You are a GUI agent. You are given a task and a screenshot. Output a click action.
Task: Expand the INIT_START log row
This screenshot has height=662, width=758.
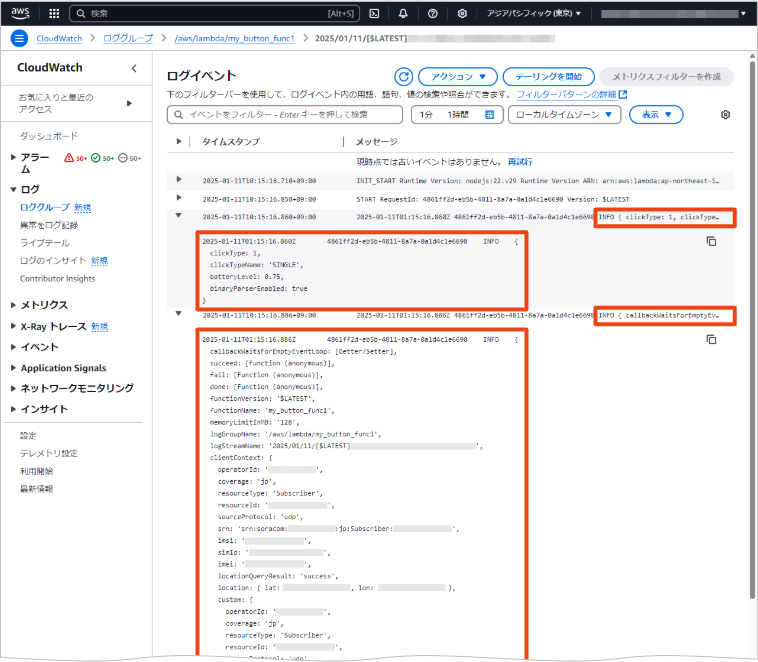179,179
